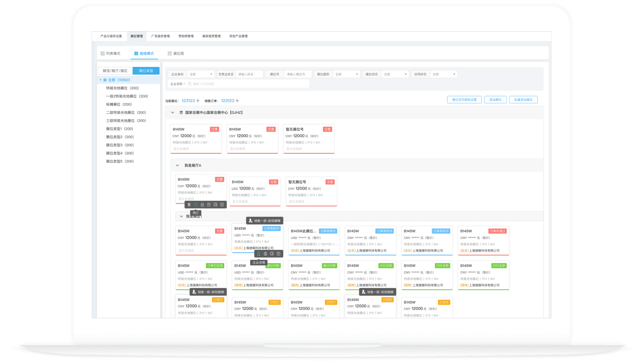This screenshot has height=363, width=644.
Task: Switch to 展馆/展厅/展区 toggle tab
Action: click(x=115, y=71)
